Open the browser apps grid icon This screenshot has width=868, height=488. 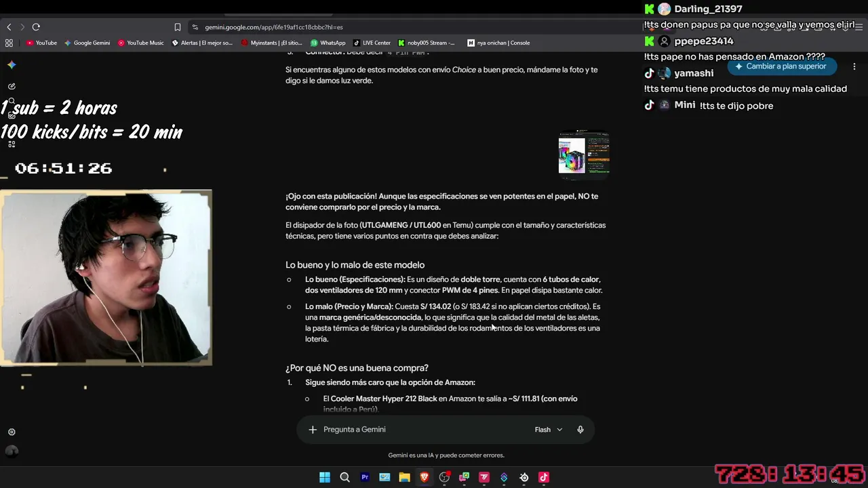[x=9, y=43]
